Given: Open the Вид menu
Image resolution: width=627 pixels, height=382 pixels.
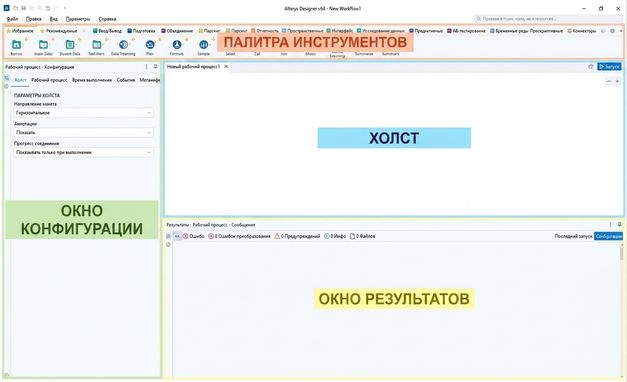Looking at the screenshot, I should click(x=54, y=19).
